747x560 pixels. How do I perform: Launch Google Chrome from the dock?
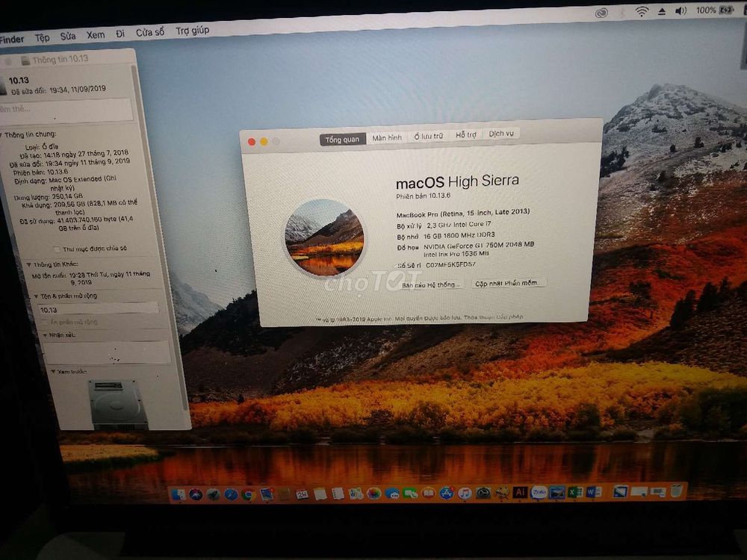point(248,495)
